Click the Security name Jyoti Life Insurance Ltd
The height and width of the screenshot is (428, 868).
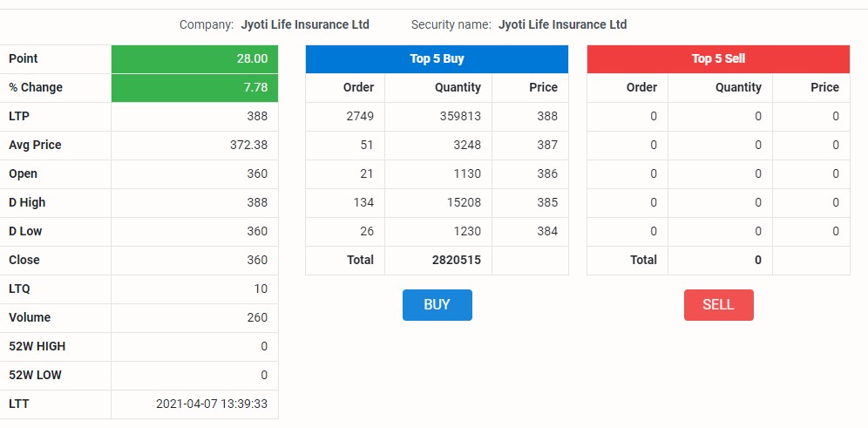(x=562, y=25)
